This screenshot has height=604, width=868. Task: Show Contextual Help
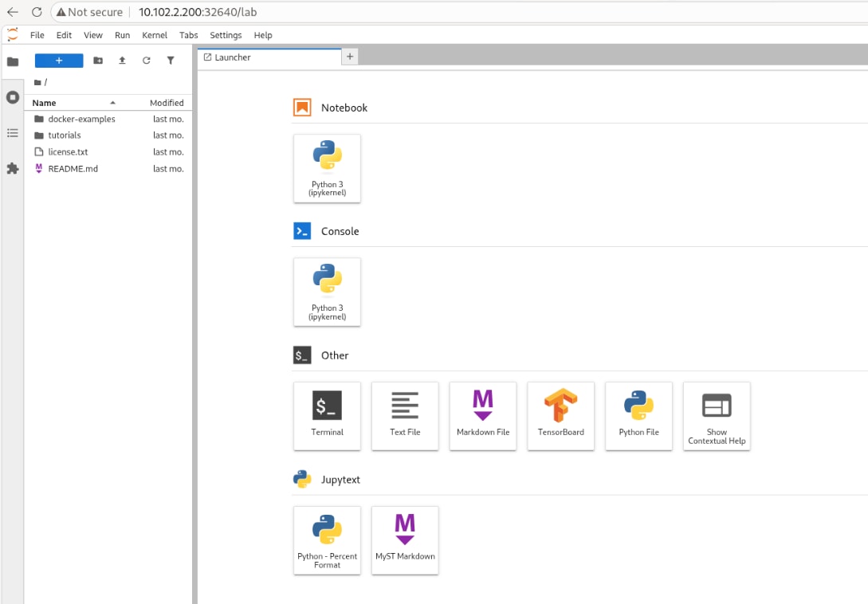717,416
